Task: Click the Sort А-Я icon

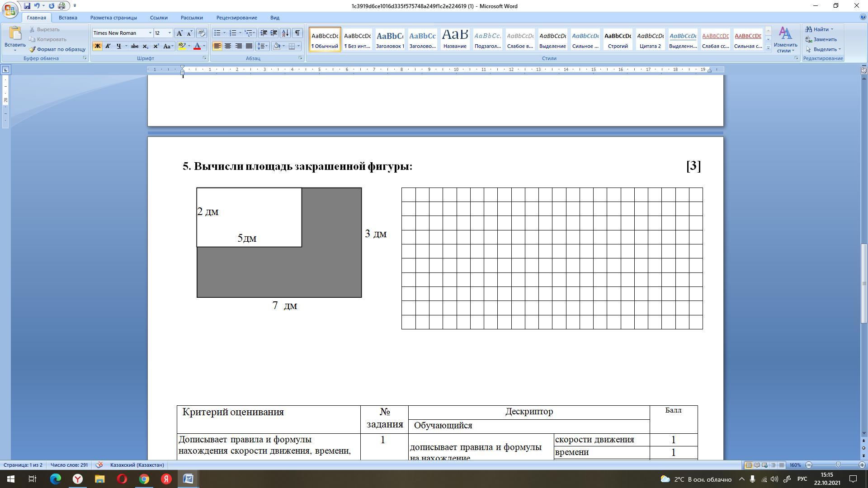Action: pos(285,33)
